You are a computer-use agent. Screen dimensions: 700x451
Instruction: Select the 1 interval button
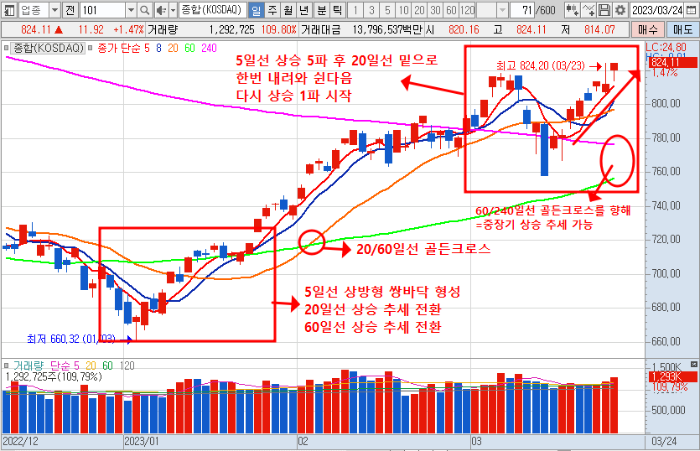[355, 10]
